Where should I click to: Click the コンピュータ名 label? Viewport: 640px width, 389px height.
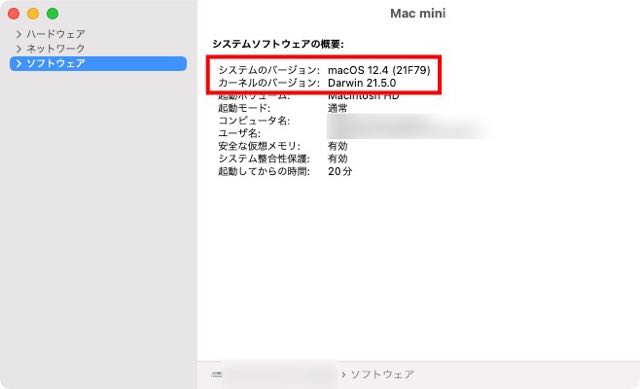coord(254,121)
